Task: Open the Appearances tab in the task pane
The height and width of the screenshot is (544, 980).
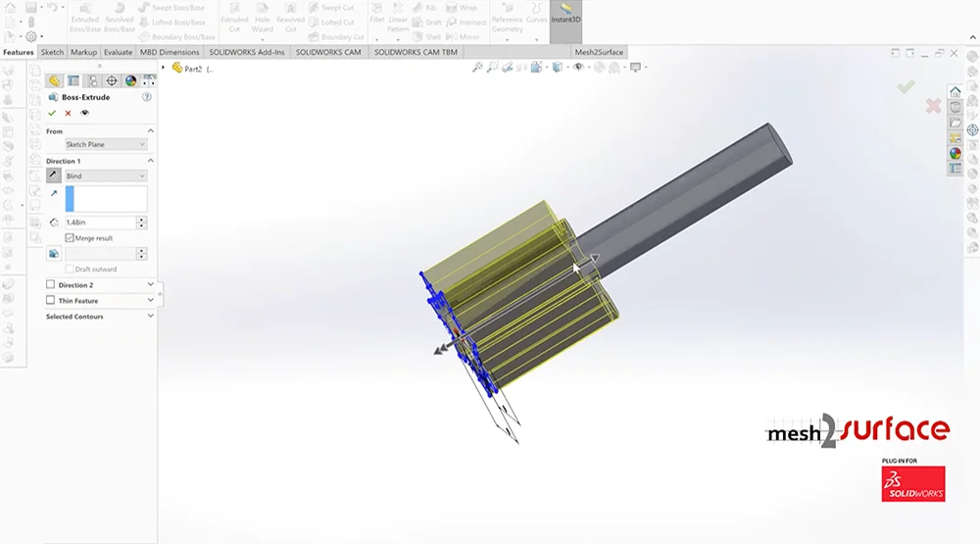Action: coord(955,153)
